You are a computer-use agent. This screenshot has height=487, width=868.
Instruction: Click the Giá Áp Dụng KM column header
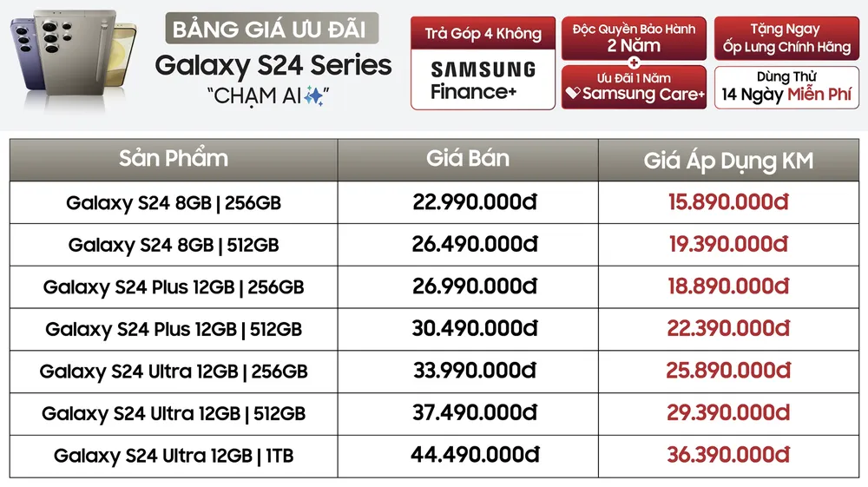pos(728,161)
